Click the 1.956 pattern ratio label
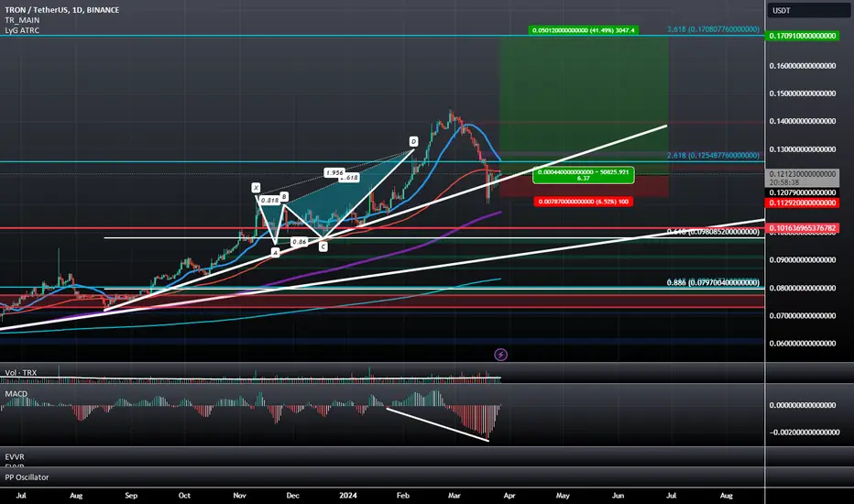 point(334,172)
